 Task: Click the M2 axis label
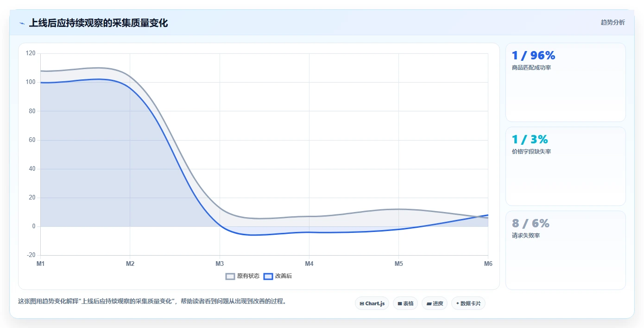click(x=130, y=264)
